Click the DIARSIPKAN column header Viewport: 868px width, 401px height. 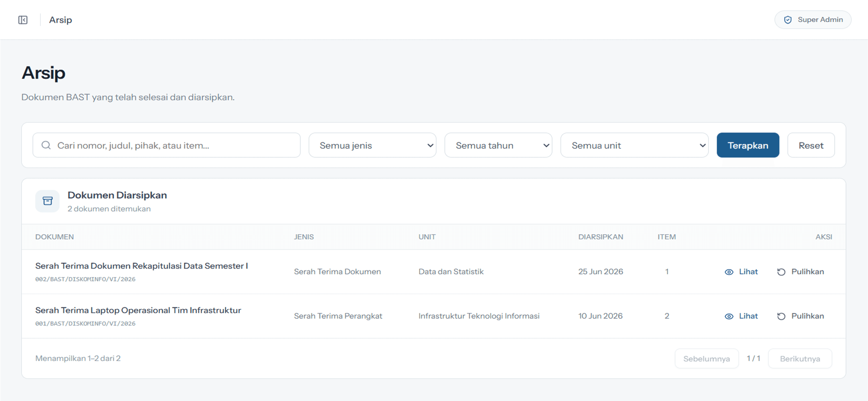601,237
